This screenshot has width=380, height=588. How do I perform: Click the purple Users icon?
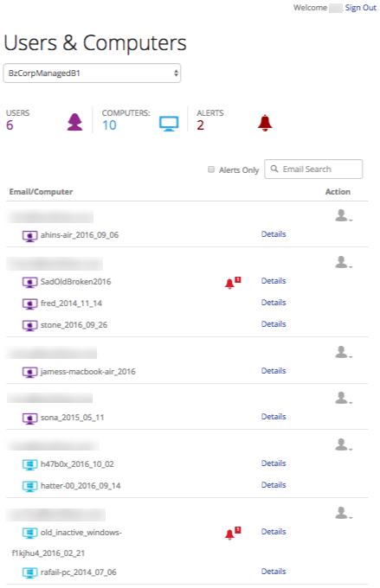click(x=74, y=122)
